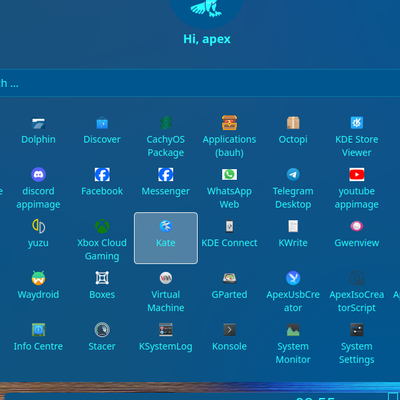The width and height of the screenshot is (400, 400).
Task: Open the KWrite text editor
Action: (293, 226)
